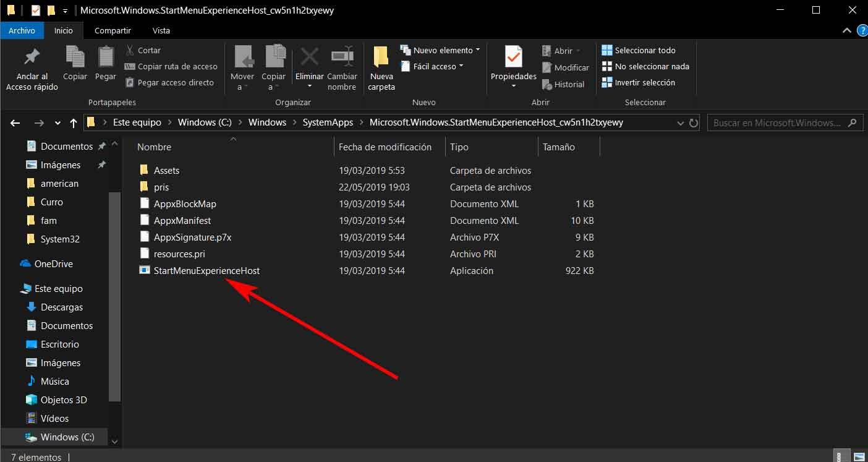
Task: Open Objetos 3D in the navigation pane
Action: [x=64, y=400]
